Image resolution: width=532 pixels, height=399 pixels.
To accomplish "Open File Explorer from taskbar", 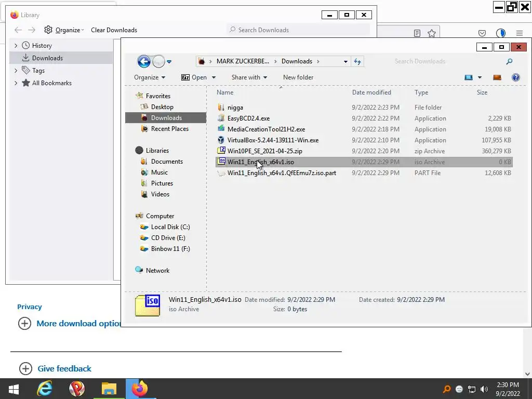I will 109,389.
